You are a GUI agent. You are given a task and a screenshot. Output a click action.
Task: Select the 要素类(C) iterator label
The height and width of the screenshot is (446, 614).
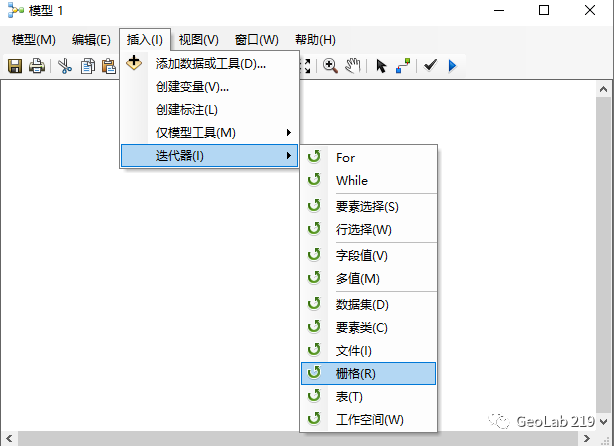361,328
